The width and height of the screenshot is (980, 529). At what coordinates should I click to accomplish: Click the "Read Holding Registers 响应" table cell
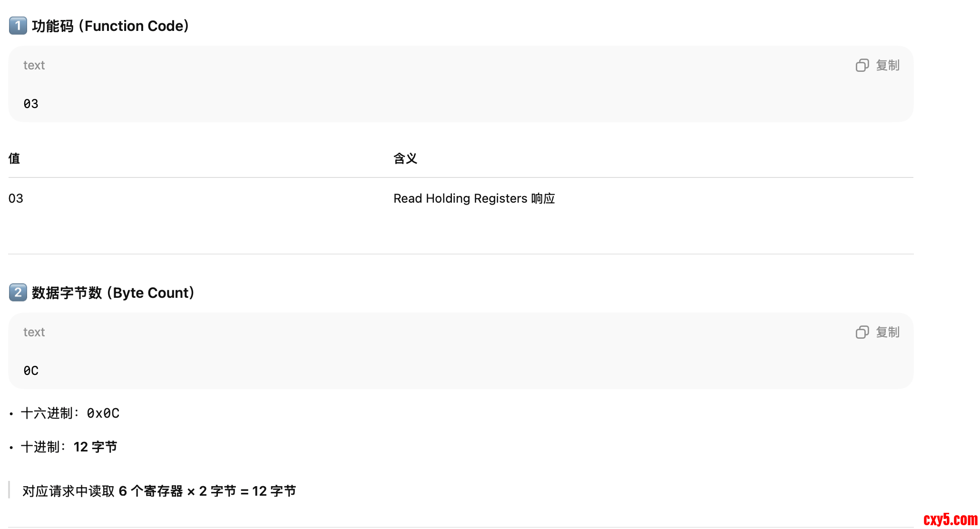click(x=474, y=198)
